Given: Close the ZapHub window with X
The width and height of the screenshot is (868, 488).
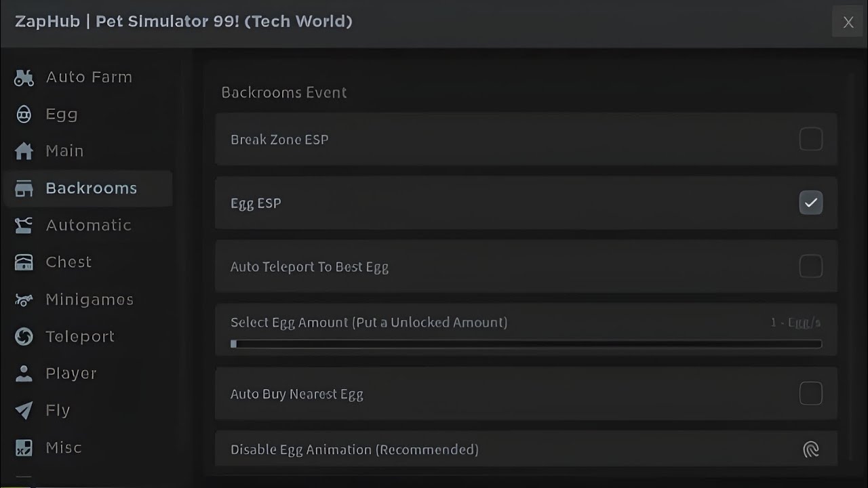Looking at the screenshot, I should (x=848, y=23).
